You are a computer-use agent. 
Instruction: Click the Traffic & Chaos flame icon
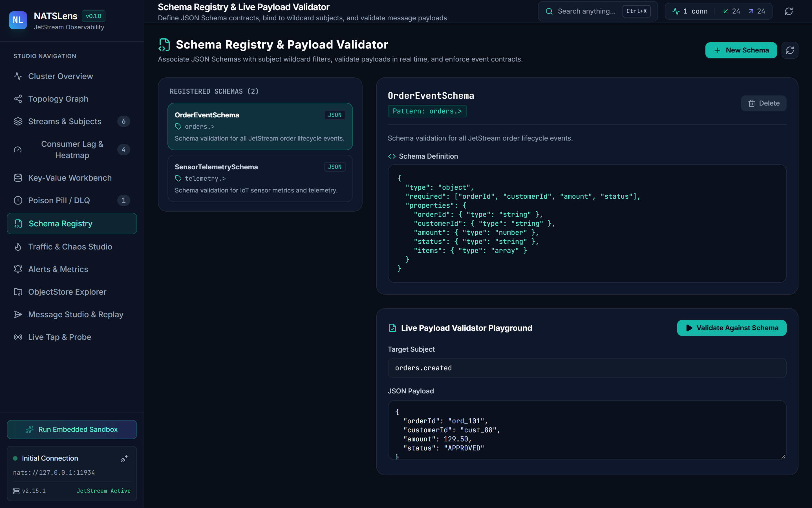18,247
